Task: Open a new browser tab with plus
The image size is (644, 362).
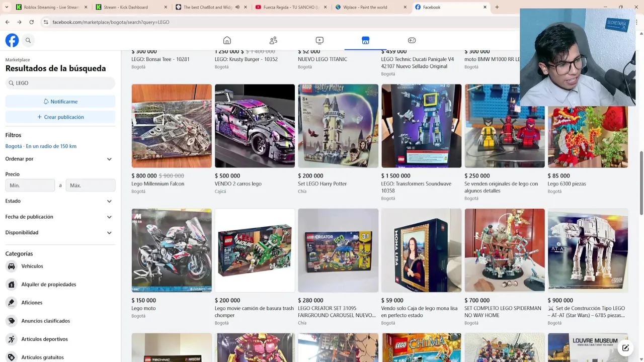Action: (x=497, y=7)
